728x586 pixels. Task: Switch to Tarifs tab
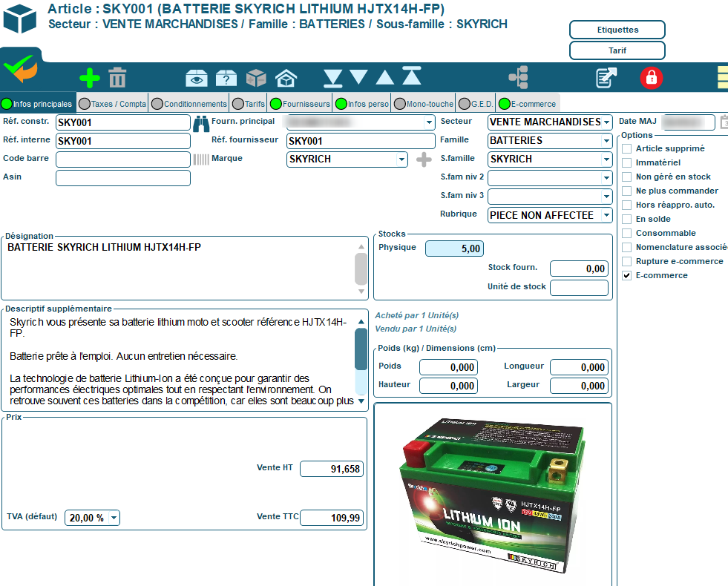pos(249,104)
